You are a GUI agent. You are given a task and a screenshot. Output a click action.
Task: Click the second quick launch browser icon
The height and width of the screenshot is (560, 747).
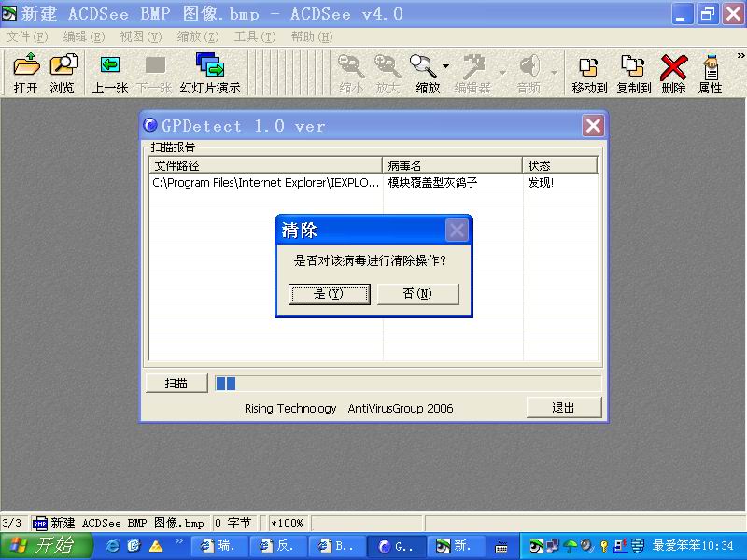click(134, 546)
